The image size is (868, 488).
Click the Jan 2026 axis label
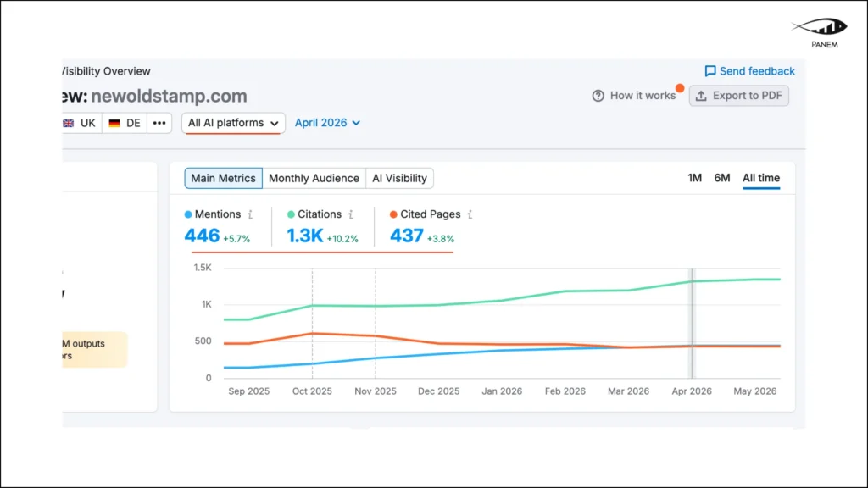502,391
